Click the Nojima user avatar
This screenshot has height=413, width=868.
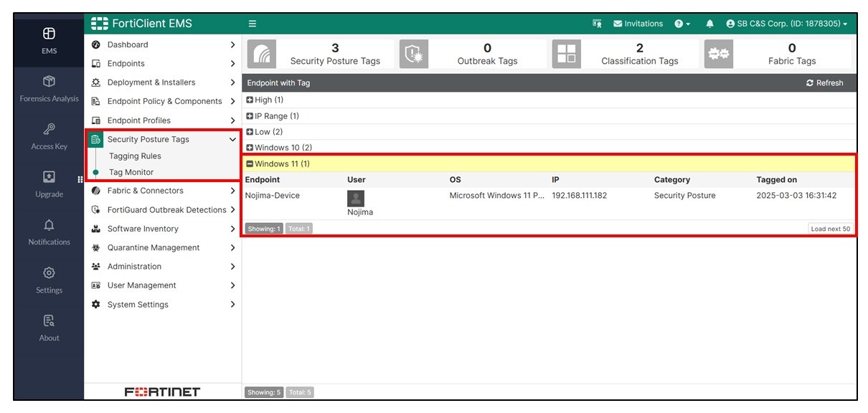pos(356,199)
